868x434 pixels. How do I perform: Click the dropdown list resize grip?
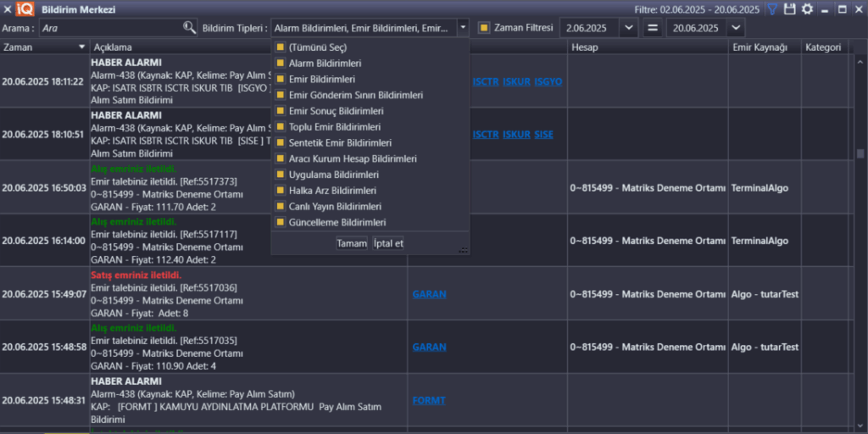(464, 250)
